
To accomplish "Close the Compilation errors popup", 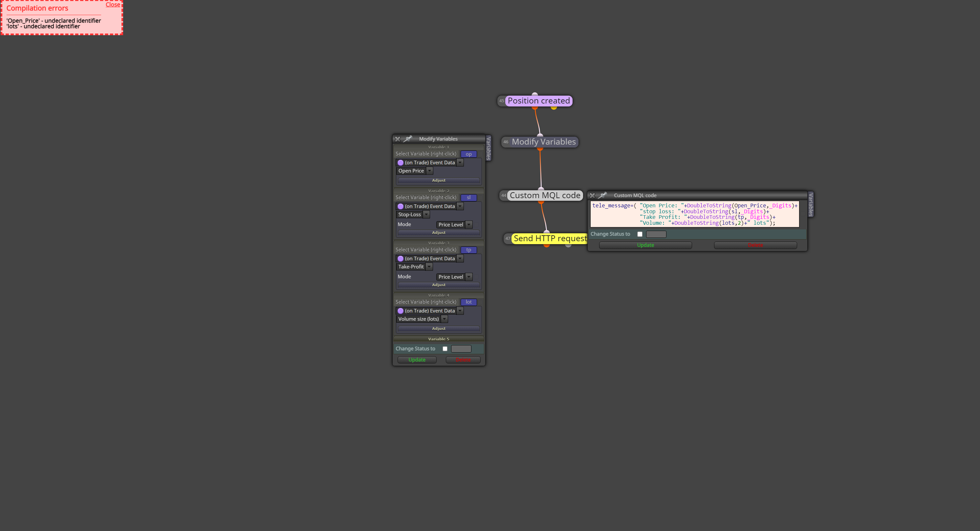I will click(x=113, y=5).
